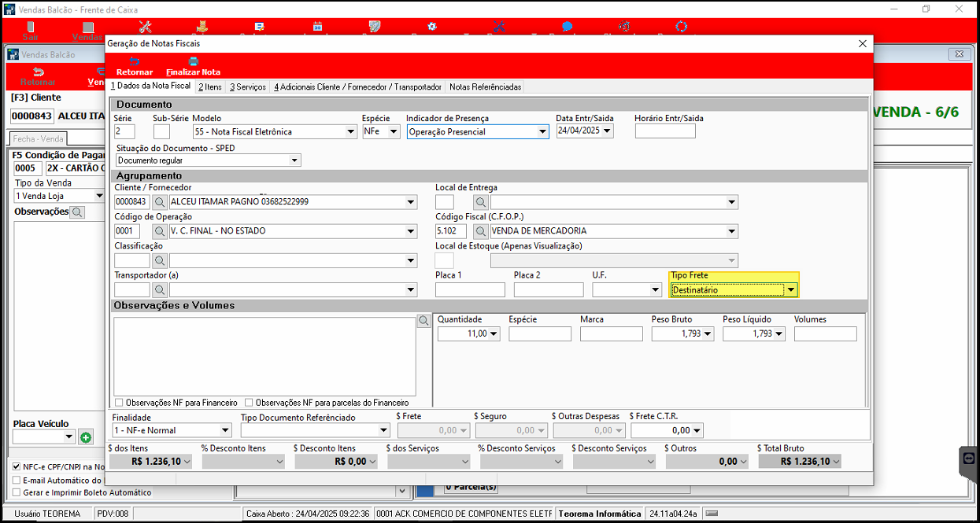Open Tipo Frete dropdown showing Destinatário

[x=791, y=290]
